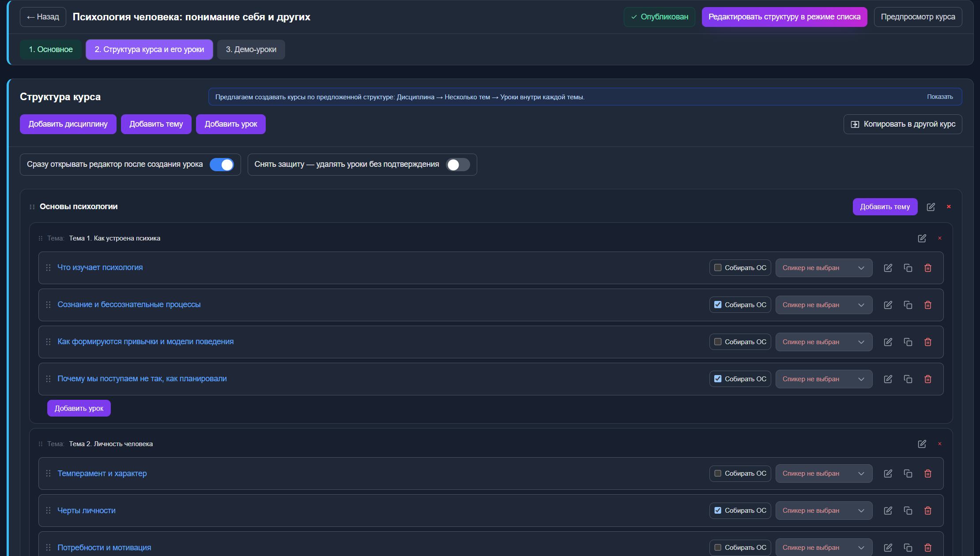Image resolution: width=980 pixels, height=556 pixels.
Task: Duplicate lesson 'Темперамент и характер' copy icon
Action: pos(908,473)
